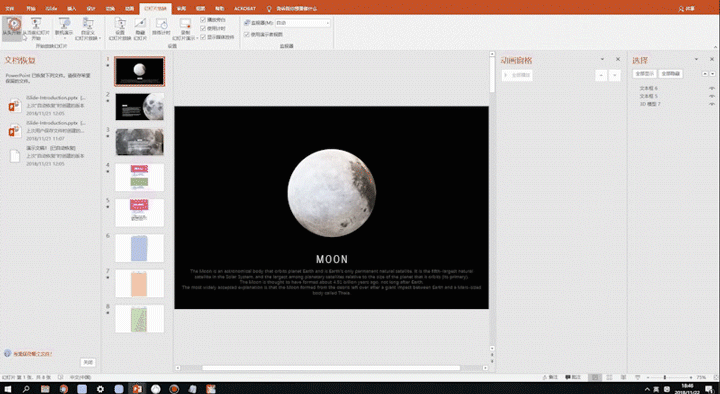Click Show All (全部显示) button

click(645, 73)
